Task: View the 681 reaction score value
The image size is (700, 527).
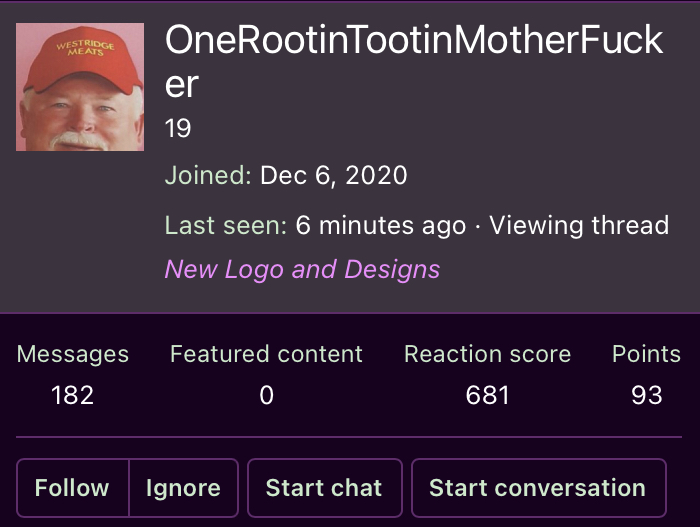Action: pyautogui.click(x=488, y=395)
